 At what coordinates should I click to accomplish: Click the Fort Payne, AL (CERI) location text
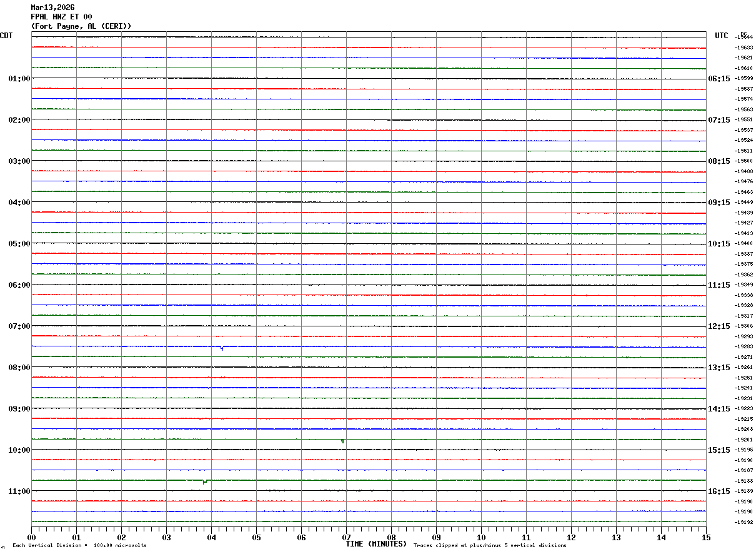click(x=81, y=26)
